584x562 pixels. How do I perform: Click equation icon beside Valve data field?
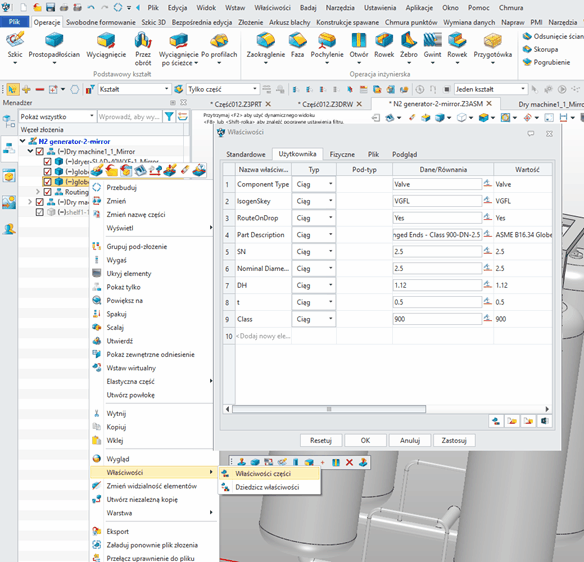(488, 183)
